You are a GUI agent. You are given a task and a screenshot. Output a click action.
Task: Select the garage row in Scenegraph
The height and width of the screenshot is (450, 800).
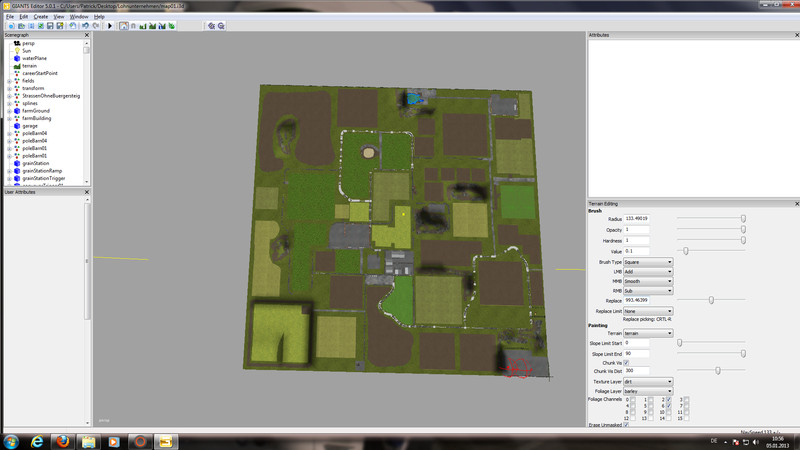pyautogui.click(x=30, y=126)
